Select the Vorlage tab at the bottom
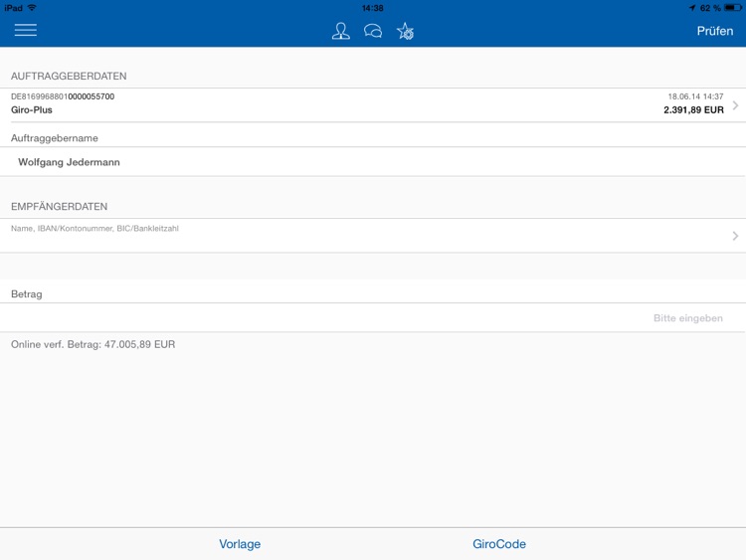Screen dimensions: 746x560 [240, 544]
